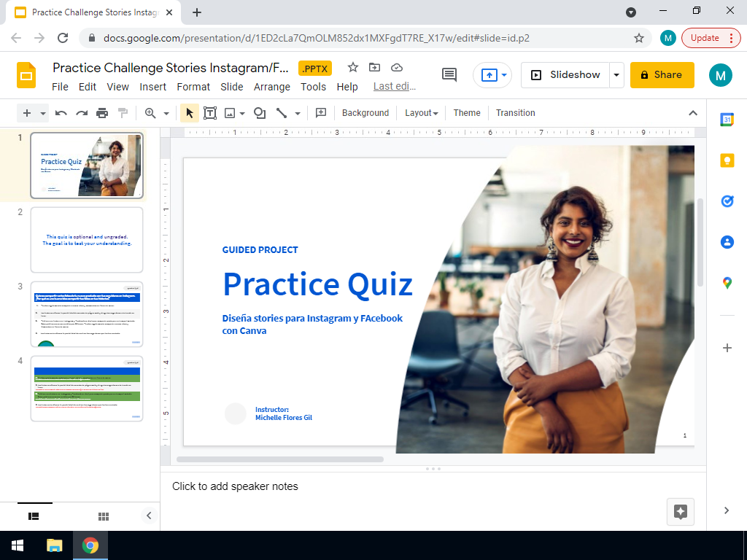The image size is (747, 560).
Task: Open Google Calendar side panel icon
Action: [x=727, y=120]
